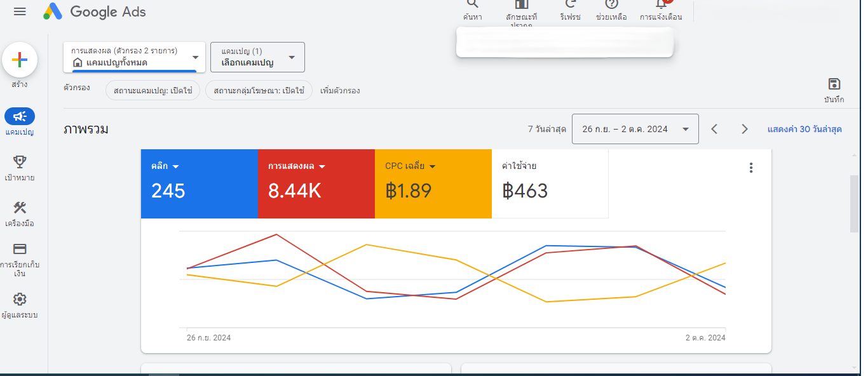This screenshot has height=376, width=868.
Task: Click the Create plus button
Action: 20,60
